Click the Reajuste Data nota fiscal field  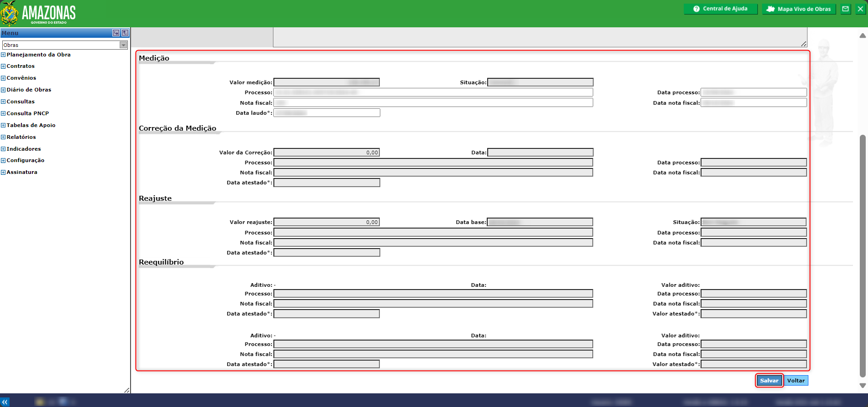tap(754, 243)
